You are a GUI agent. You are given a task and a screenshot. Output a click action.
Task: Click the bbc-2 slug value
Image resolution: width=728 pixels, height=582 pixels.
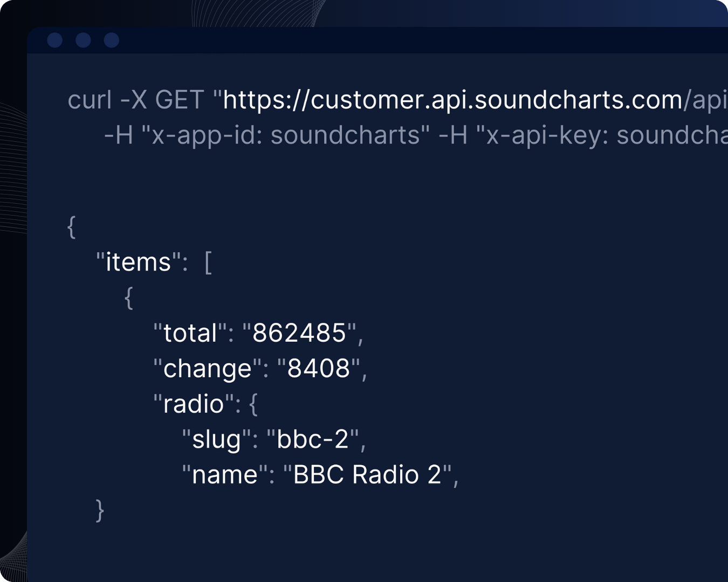313,440
